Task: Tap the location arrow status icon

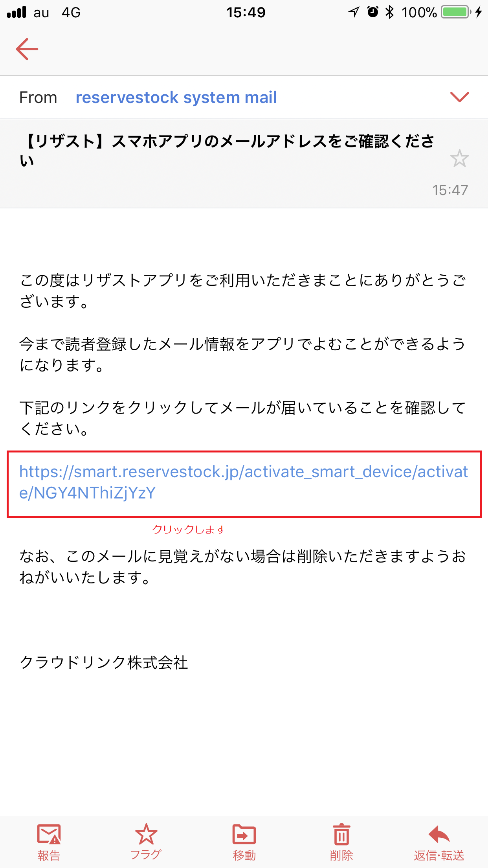Action: coord(354,12)
